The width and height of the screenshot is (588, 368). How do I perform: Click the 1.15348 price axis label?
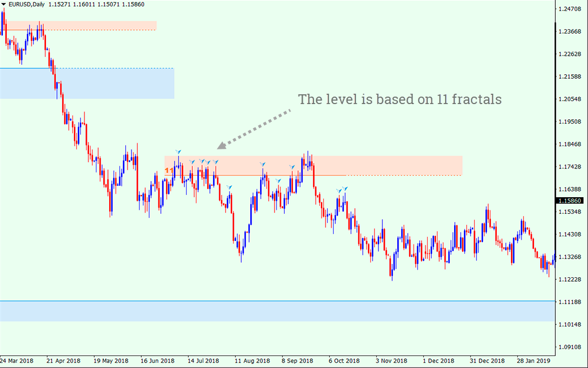pyautogui.click(x=570, y=212)
